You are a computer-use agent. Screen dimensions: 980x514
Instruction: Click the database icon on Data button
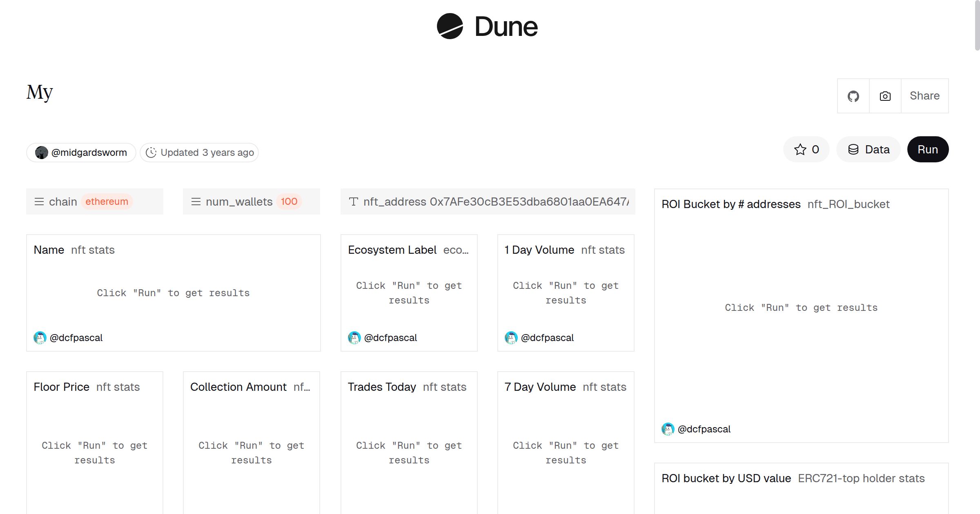[853, 150]
